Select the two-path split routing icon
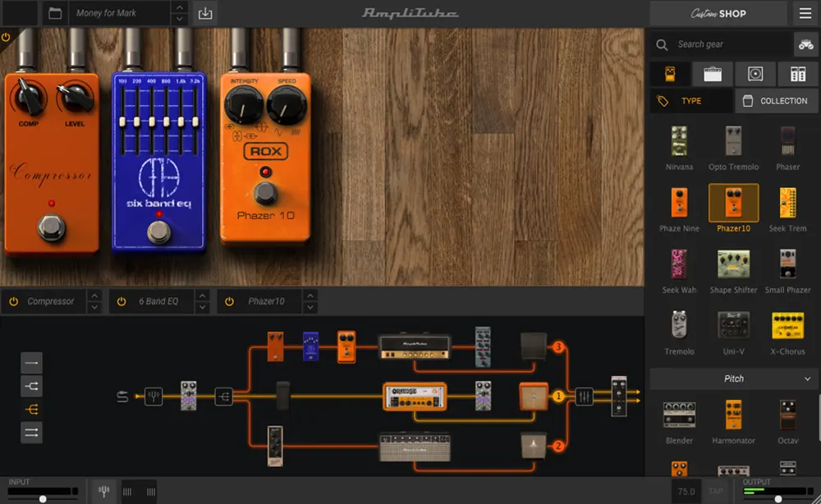This screenshot has height=504, width=821. click(x=31, y=387)
